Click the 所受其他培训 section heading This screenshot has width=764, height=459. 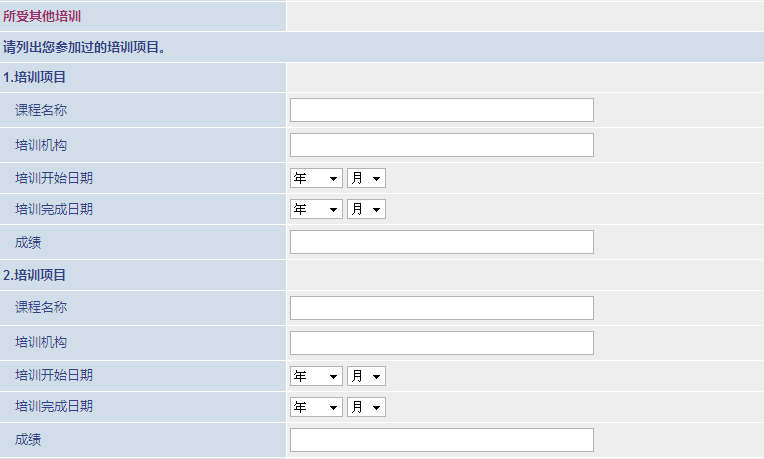(x=42, y=17)
